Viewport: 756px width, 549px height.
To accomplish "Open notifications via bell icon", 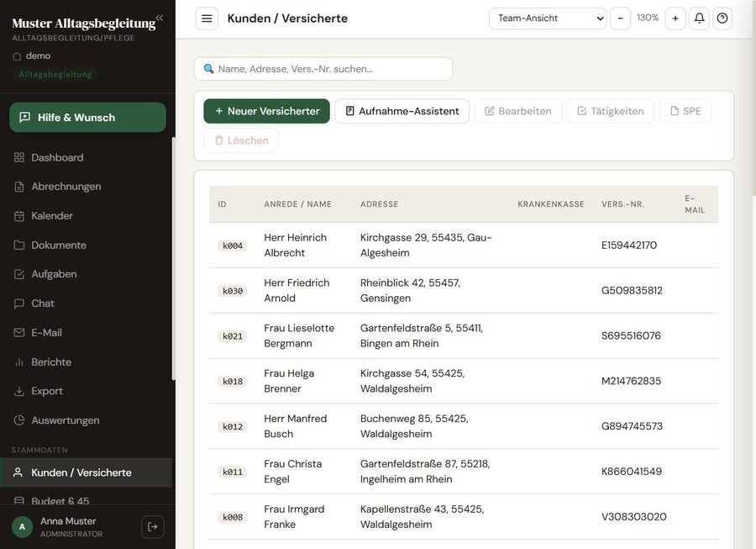I will pos(699,18).
